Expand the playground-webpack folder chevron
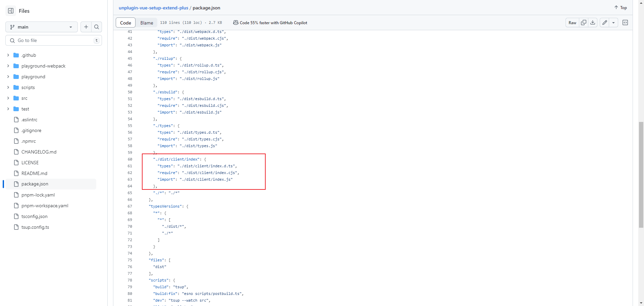This screenshot has width=644, height=306. (8, 66)
